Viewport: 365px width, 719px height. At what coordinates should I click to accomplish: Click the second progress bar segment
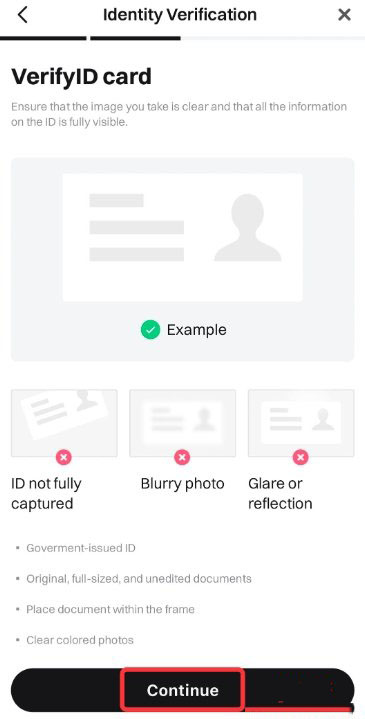[135, 38]
